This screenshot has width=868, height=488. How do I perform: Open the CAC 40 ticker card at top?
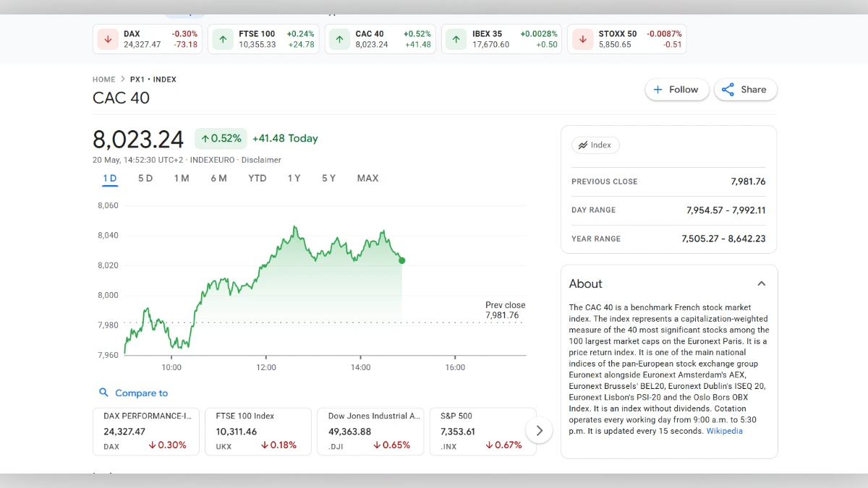tap(380, 39)
